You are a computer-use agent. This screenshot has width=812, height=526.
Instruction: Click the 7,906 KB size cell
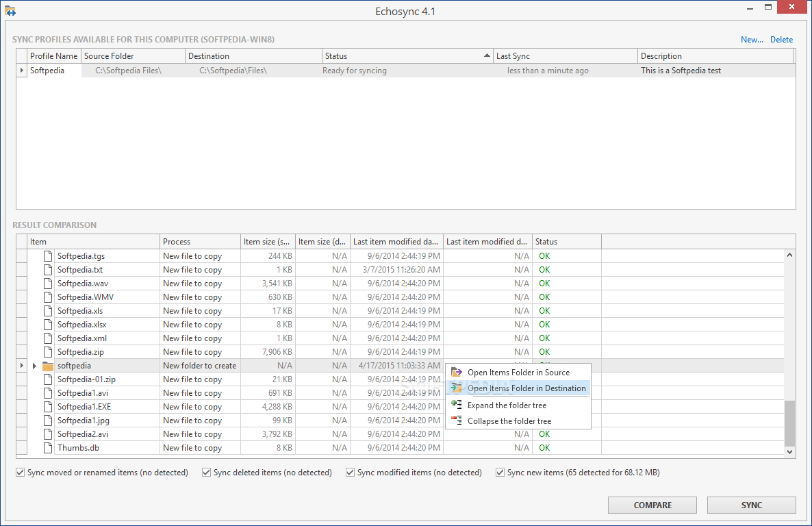pos(268,352)
